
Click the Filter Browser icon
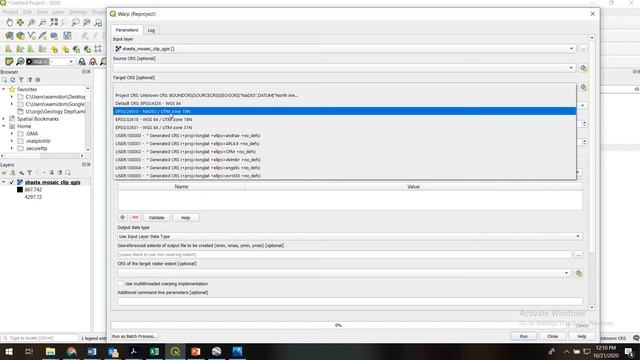pyautogui.click(x=21, y=80)
